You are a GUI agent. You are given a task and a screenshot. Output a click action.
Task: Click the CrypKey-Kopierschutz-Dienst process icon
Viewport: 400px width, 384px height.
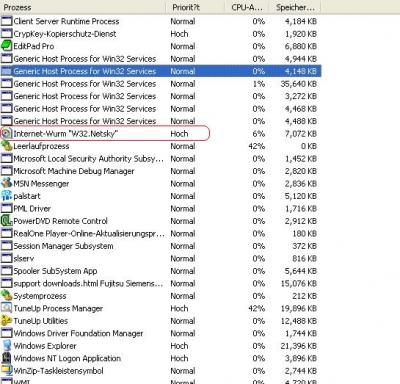[x=6, y=34]
